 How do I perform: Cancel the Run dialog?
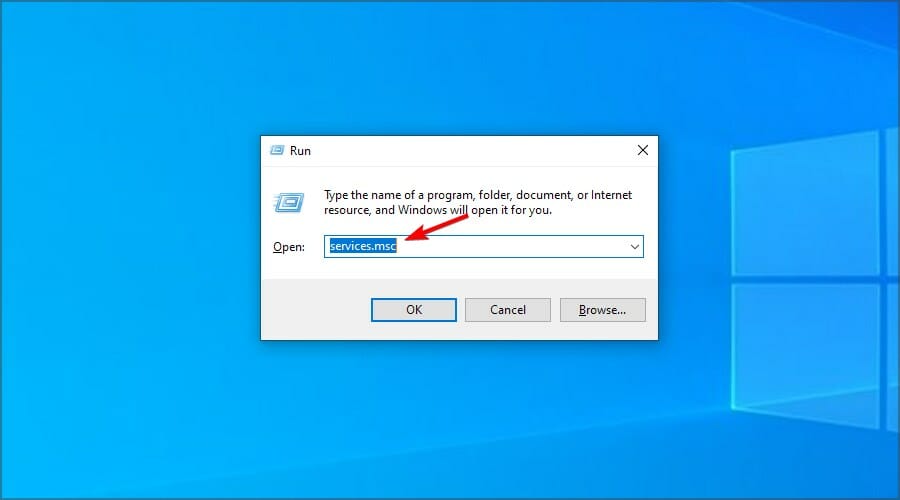[x=507, y=310]
